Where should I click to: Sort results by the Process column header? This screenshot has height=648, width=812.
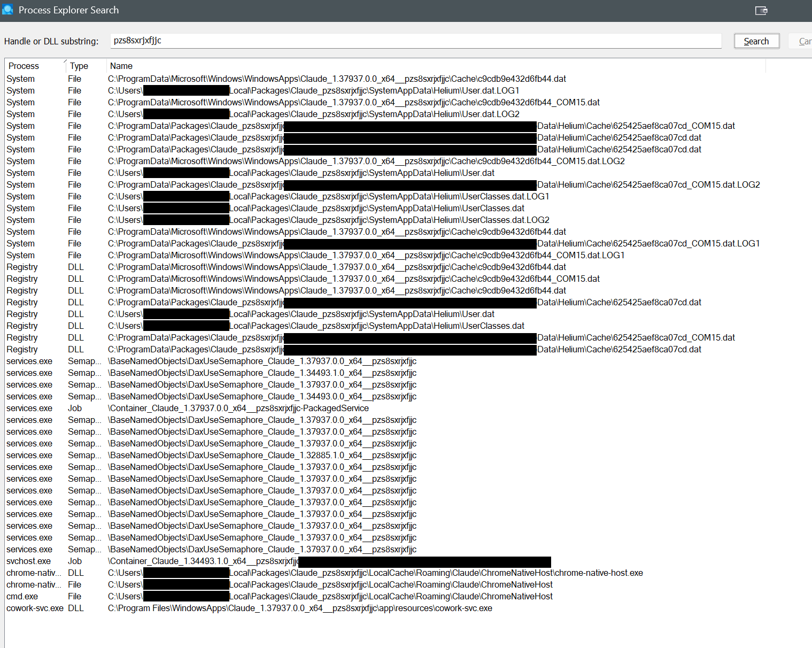35,66
